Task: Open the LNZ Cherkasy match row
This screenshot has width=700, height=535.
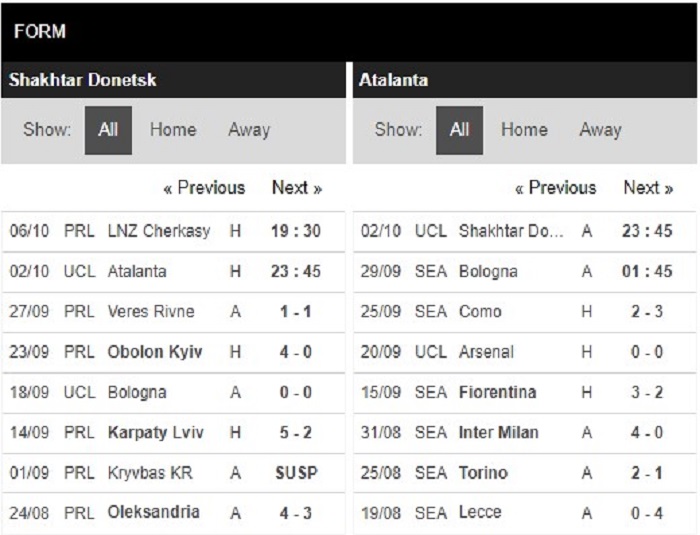Action: 173,231
